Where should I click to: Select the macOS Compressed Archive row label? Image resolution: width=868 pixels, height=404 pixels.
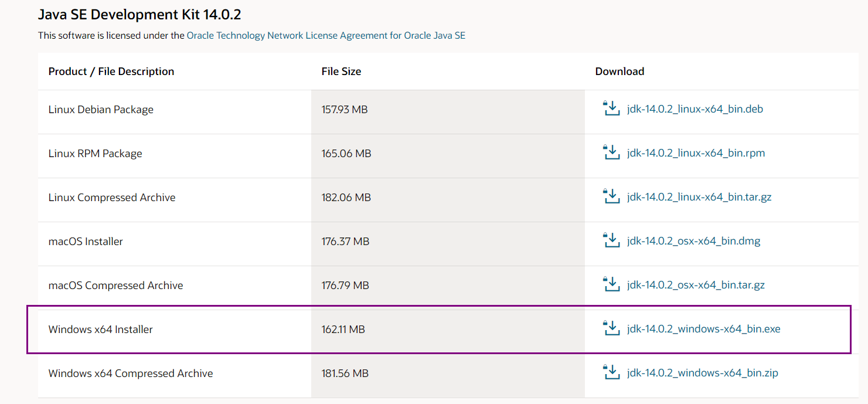pyautogui.click(x=115, y=286)
